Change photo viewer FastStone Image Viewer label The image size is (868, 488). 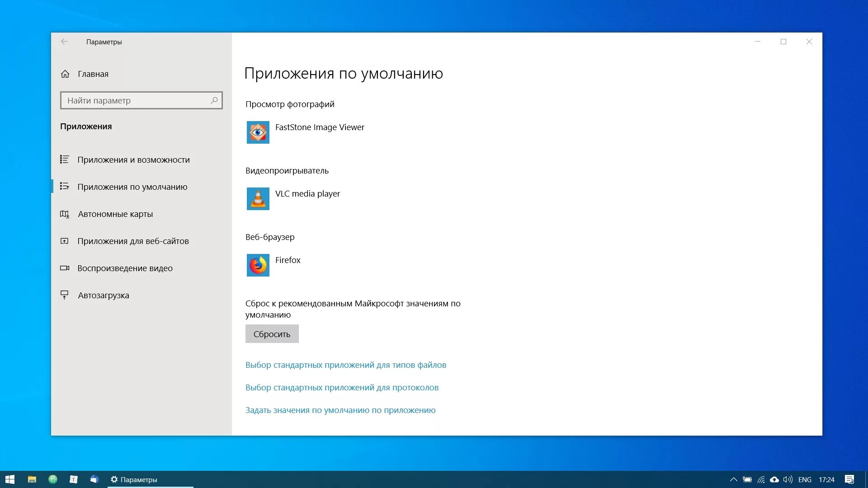[x=320, y=127]
